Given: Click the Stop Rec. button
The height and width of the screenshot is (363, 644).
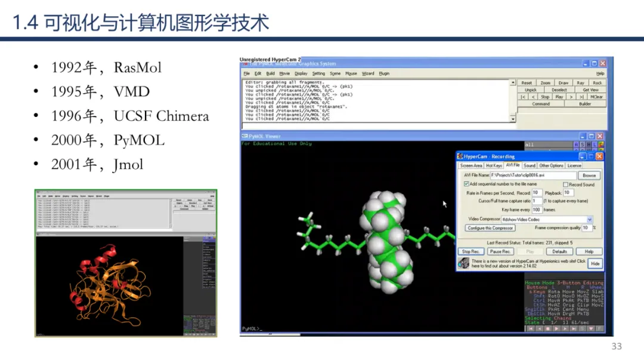Looking at the screenshot, I should pyautogui.click(x=471, y=251).
